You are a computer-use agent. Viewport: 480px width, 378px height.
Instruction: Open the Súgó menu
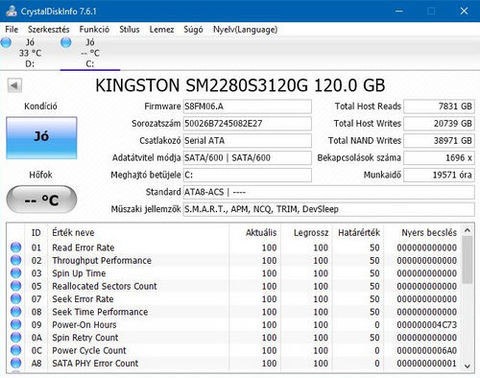click(193, 29)
